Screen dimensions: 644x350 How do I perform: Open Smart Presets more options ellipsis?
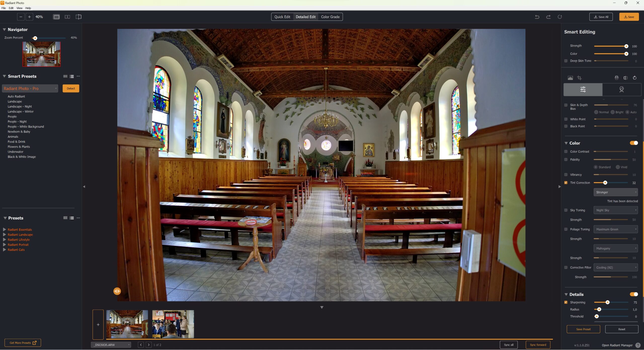tap(78, 76)
